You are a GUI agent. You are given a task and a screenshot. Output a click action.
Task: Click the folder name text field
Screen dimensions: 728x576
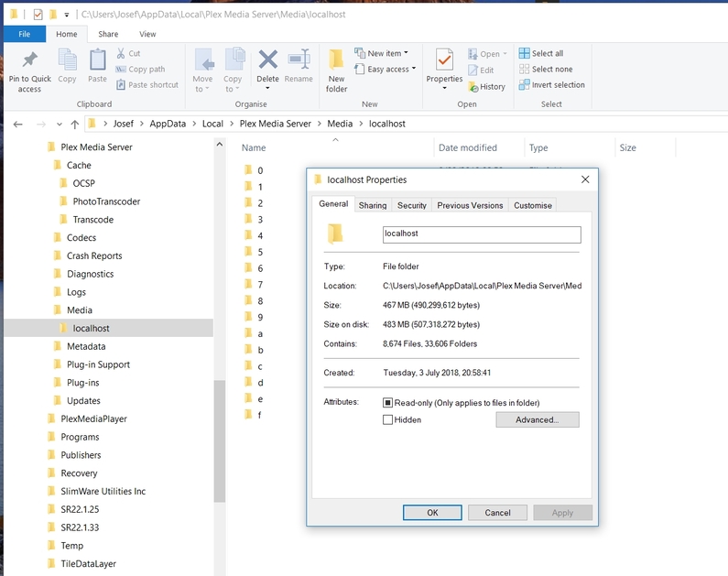pyautogui.click(x=481, y=234)
